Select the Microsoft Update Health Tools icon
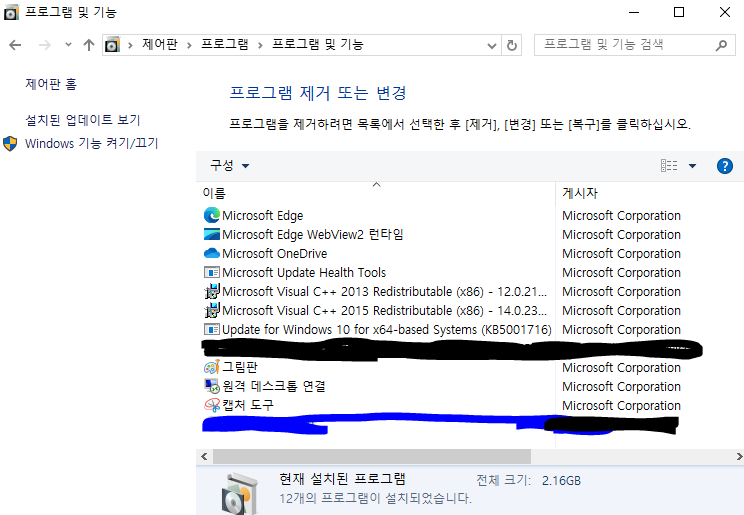This screenshot has height=515, width=744. pyautogui.click(x=212, y=272)
